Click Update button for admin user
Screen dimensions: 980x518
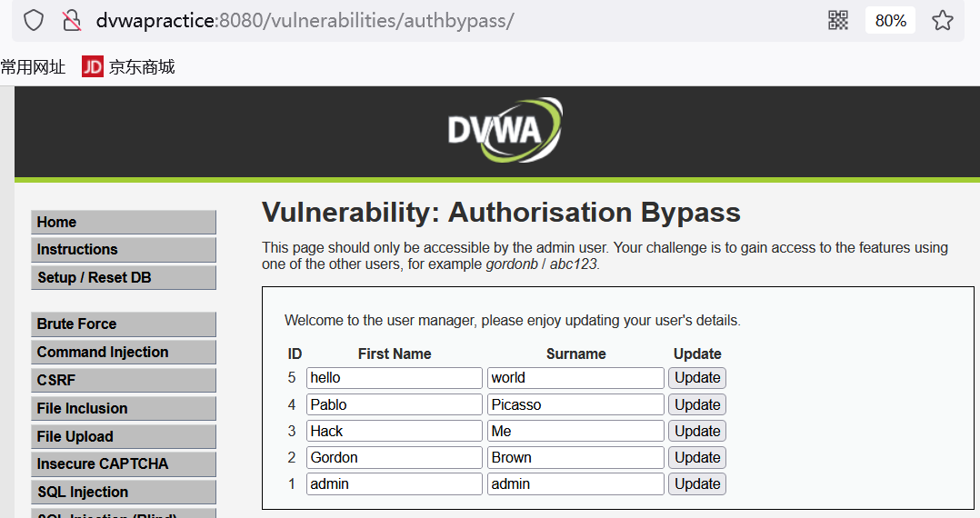[697, 484]
